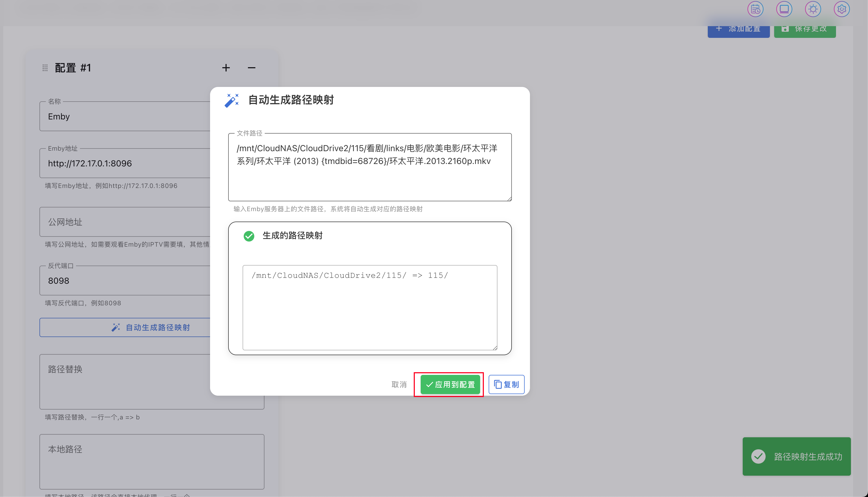Viewport: 868px width, 497px height.
Task: Click inside the generated mapping result box
Action: click(x=369, y=307)
